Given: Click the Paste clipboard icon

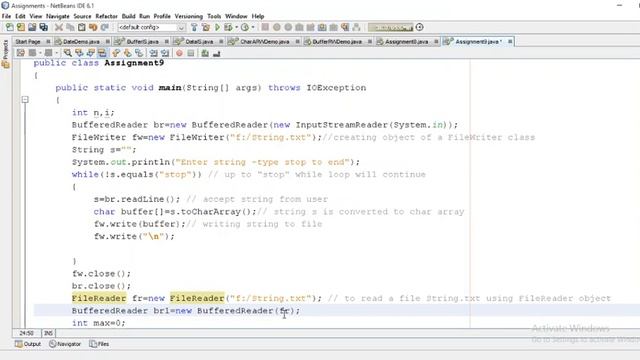Looking at the screenshot, I should pos(82,27).
